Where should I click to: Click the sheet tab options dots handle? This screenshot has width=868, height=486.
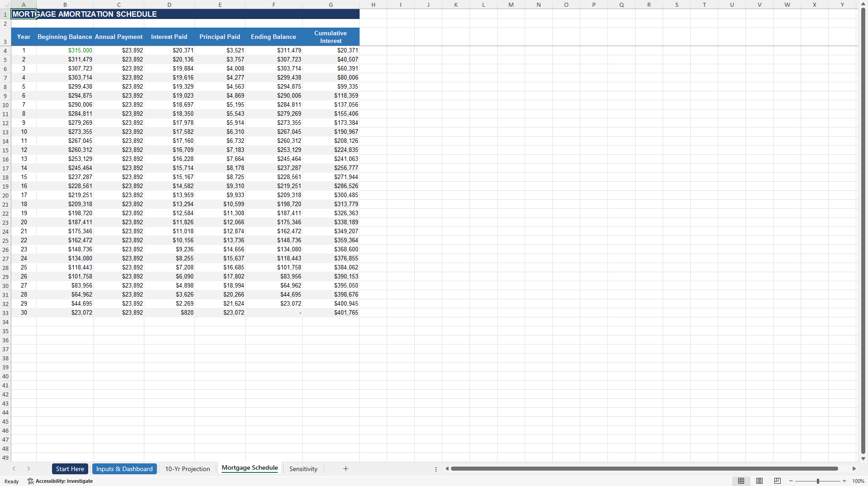click(x=436, y=469)
